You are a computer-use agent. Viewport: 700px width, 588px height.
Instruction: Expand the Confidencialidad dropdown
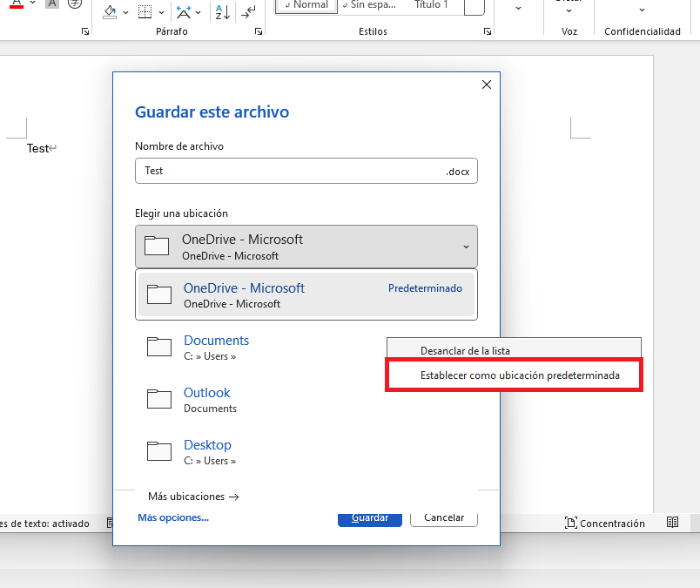[642, 10]
